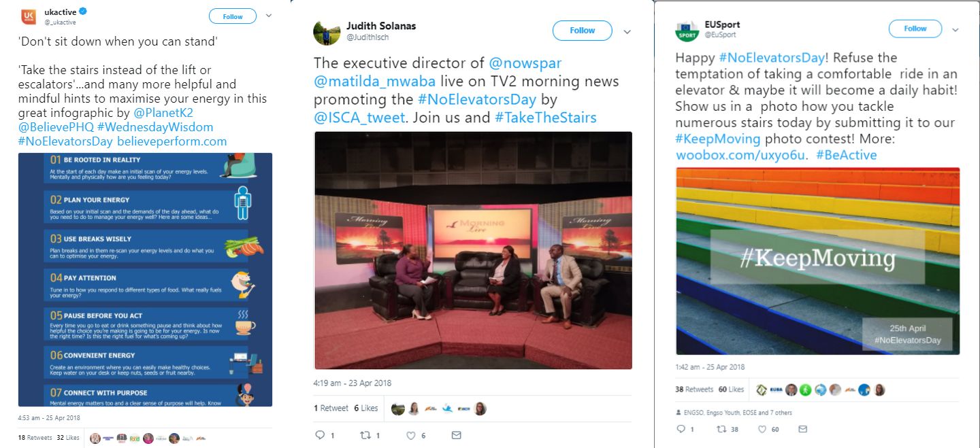Image resolution: width=980 pixels, height=448 pixels.
Task: View the Morning Live TV studio photo
Action: [473, 250]
